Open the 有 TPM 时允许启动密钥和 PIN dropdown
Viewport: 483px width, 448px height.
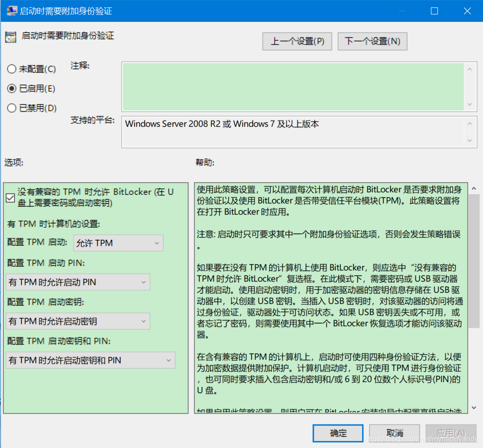[x=91, y=360]
